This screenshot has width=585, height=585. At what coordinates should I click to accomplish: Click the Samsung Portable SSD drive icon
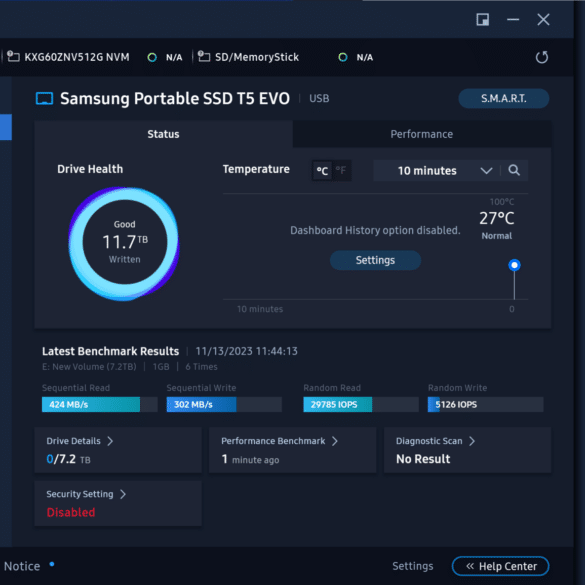(44, 98)
